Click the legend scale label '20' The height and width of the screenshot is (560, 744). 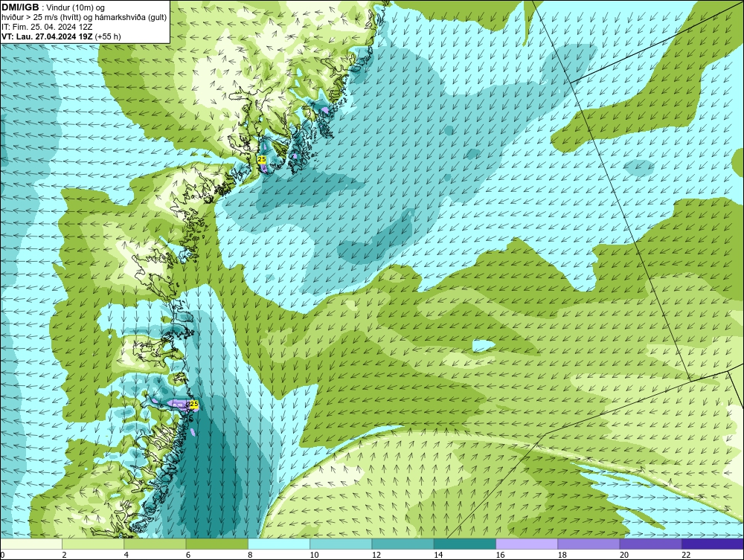coord(624,555)
